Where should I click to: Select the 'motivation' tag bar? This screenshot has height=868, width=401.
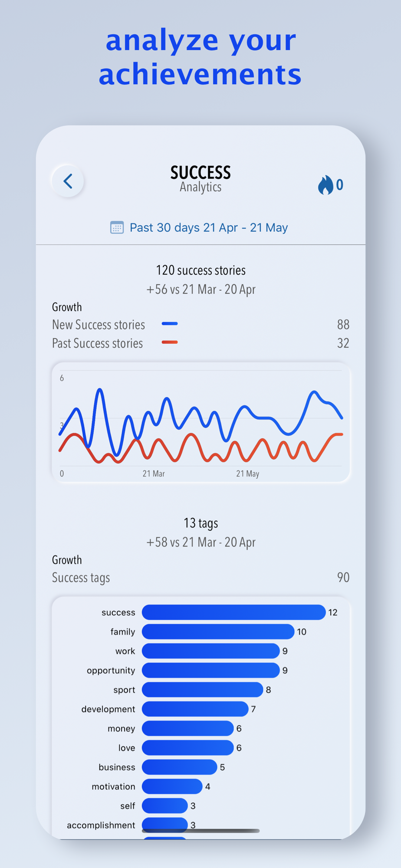(x=172, y=786)
